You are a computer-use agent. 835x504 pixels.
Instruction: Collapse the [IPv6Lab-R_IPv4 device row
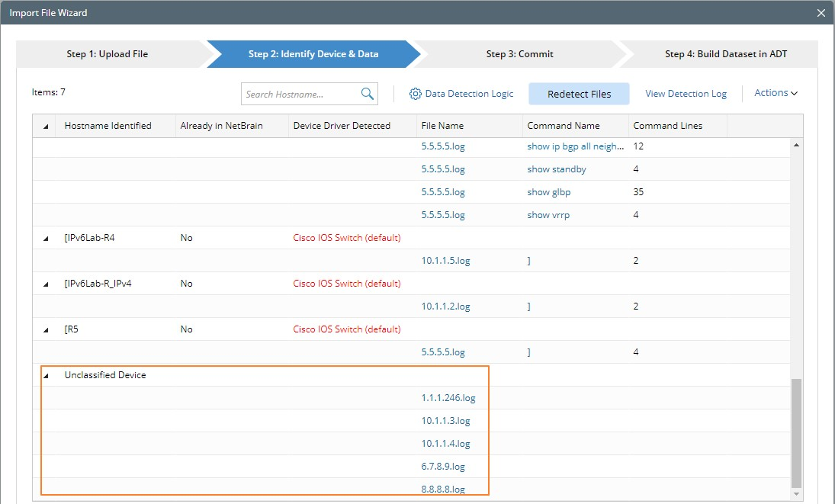click(x=46, y=284)
